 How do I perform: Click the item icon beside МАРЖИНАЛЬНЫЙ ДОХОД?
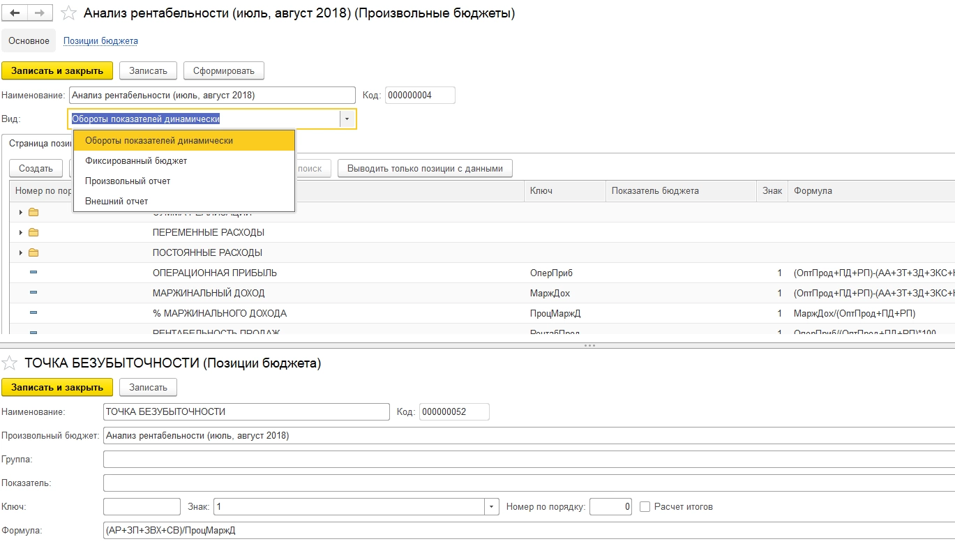[33, 293]
